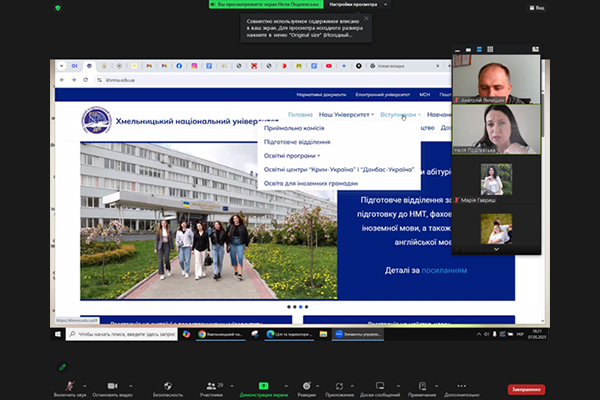Open Електронний університет link
Image resolution: width=600 pixels, height=400 pixels.
coord(383,95)
